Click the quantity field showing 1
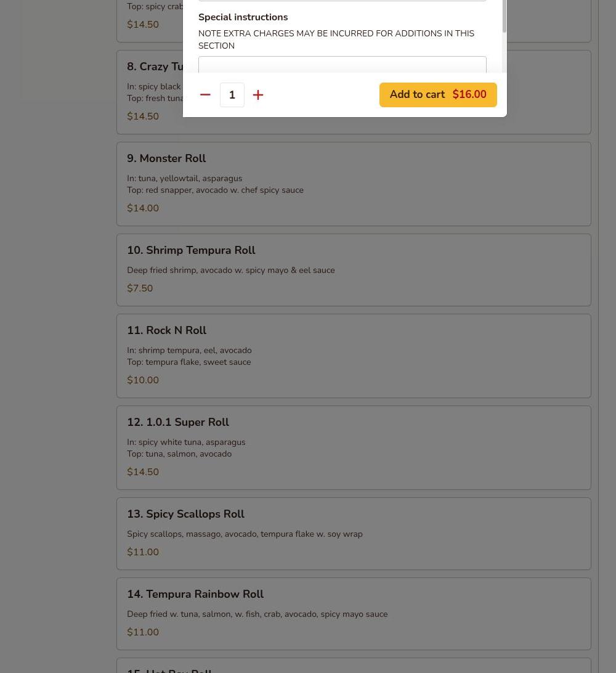The height and width of the screenshot is (673, 616). [x=232, y=95]
